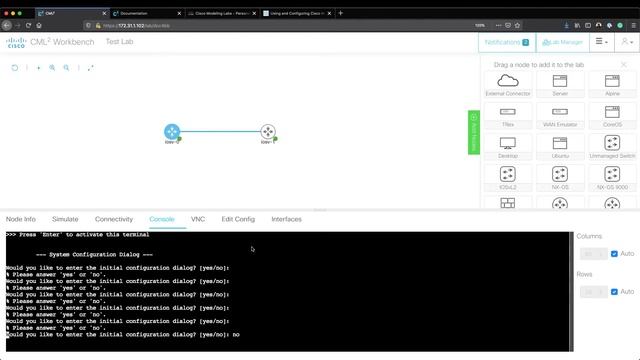Click the undo/reset icon in canvas toolbar
Screen dimensions: 640x360
(15, 68)
